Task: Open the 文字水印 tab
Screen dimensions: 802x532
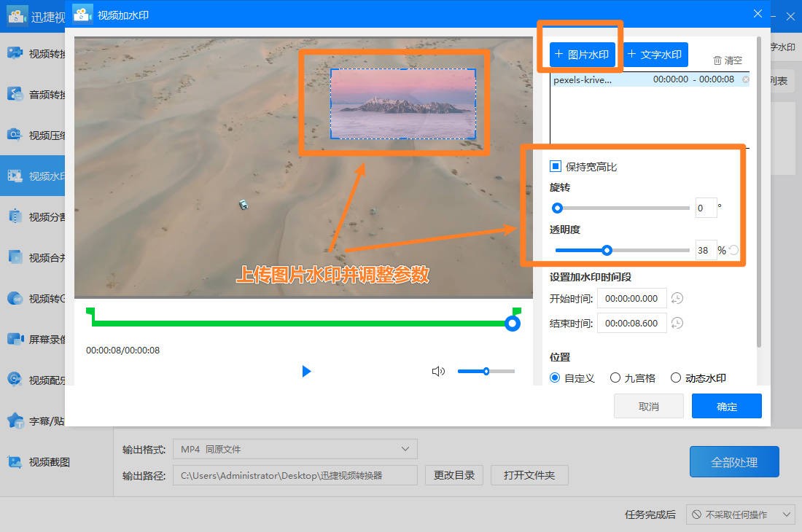Action: point(655,54)
